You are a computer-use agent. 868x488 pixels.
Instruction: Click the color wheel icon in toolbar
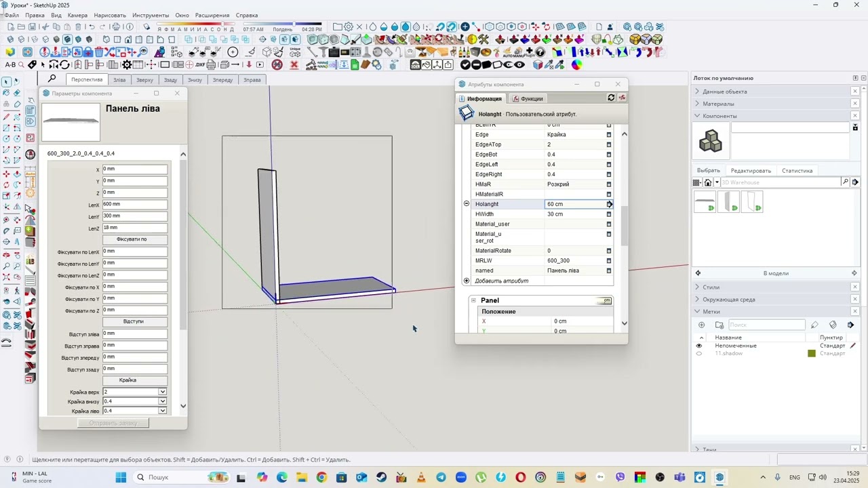pos(576,64)
